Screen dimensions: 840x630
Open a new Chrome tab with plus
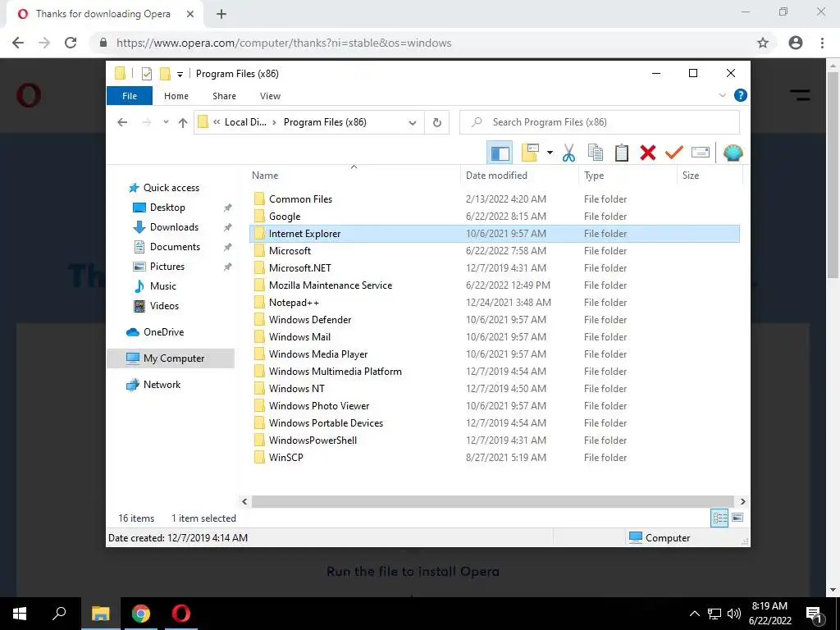(x=221, y=14)
